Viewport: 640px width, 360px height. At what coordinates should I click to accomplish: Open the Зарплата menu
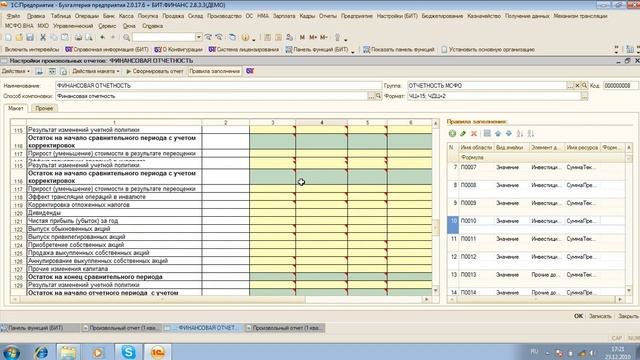[x=284, y=16]
